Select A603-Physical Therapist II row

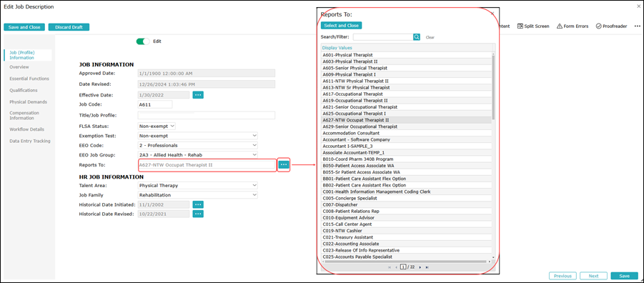(407, 61)
